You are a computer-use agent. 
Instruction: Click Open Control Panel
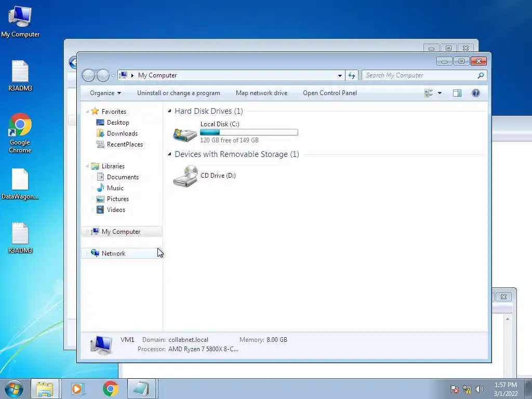(x=330, y=93)
